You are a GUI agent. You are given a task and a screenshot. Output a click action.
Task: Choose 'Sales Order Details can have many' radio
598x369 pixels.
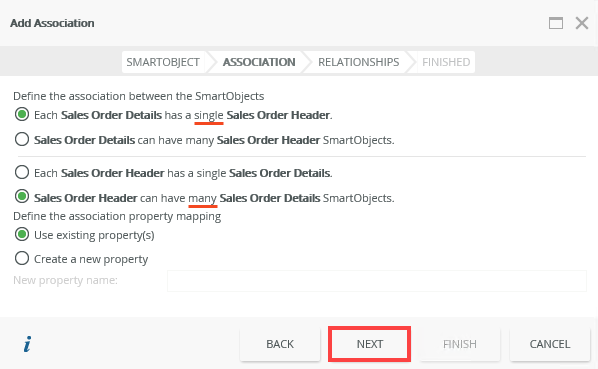click(22, 140)
